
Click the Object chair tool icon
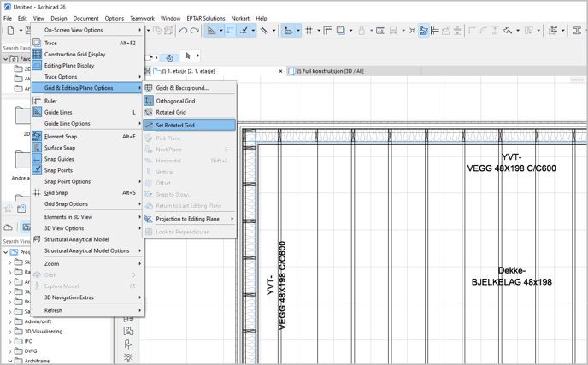128,344
